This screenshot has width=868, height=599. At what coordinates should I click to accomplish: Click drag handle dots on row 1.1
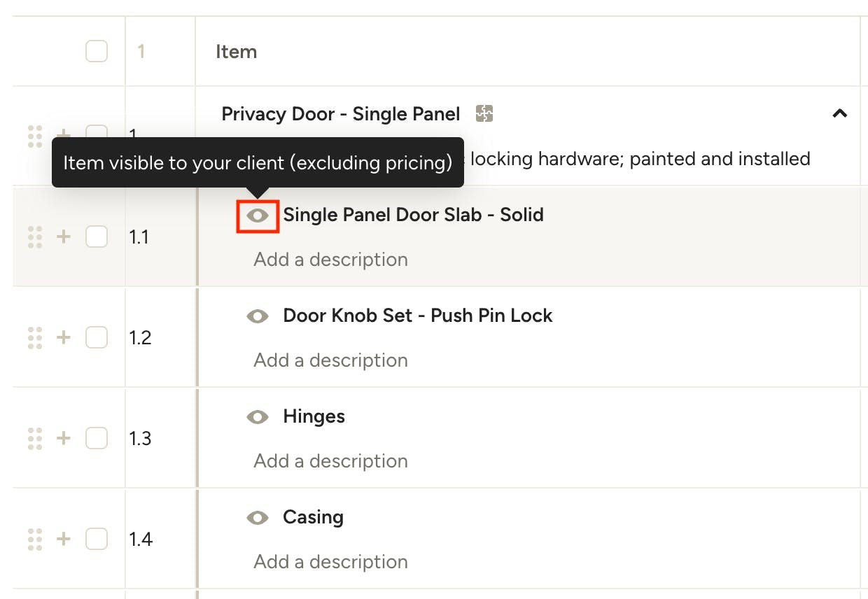(x=35, y=237)
